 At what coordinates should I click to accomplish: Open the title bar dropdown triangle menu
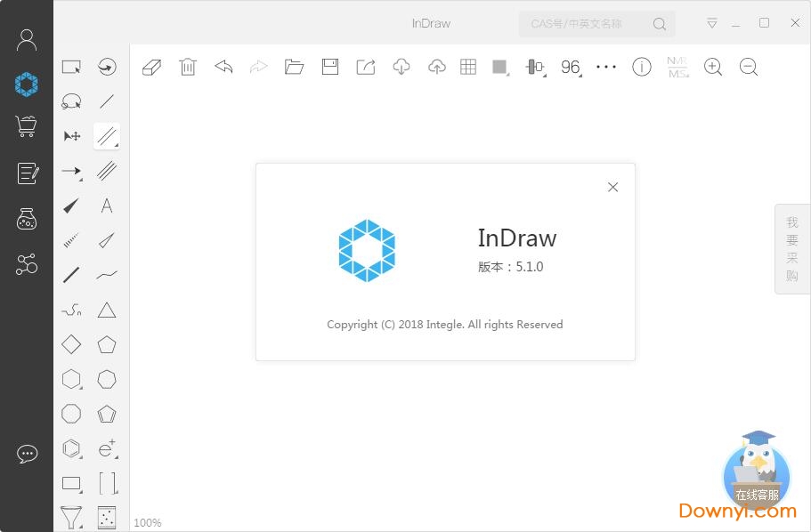[712, 23]
